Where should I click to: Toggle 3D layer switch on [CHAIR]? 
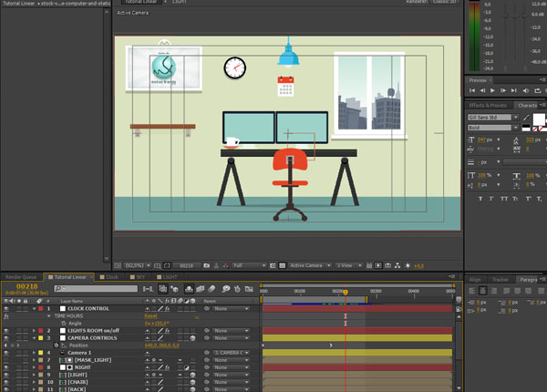point(192,382)
